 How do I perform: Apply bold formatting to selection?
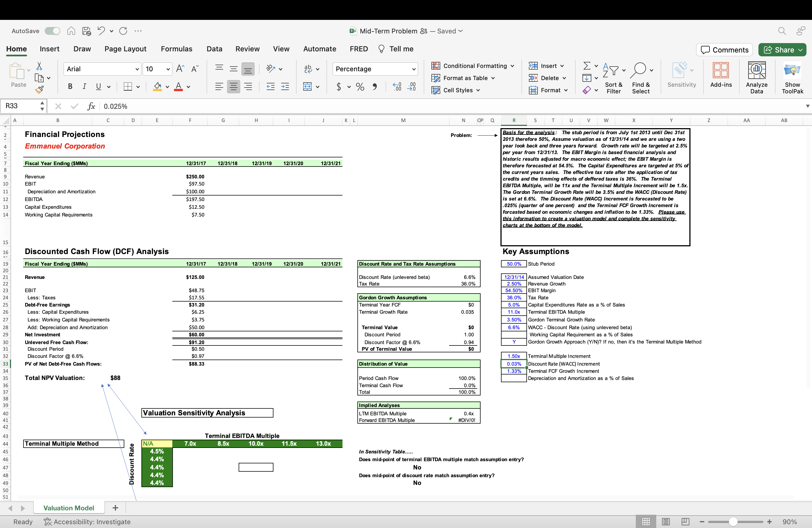point(70,86)
